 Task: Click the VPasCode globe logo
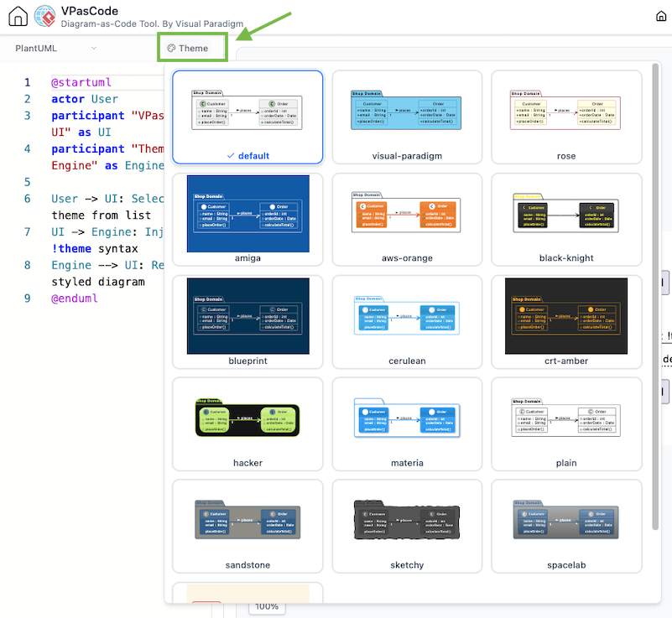(45, 16)
